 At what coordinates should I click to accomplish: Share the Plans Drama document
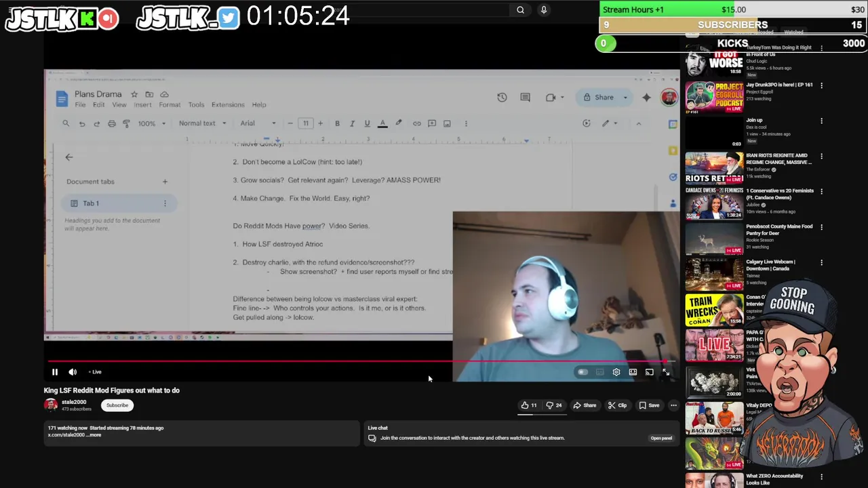[x=599, y=98]
